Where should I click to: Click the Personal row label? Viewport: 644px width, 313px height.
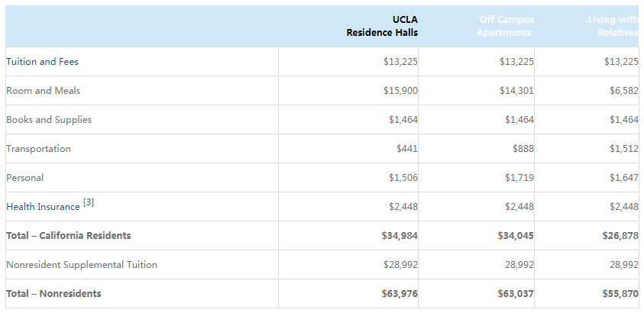(24, 178)
